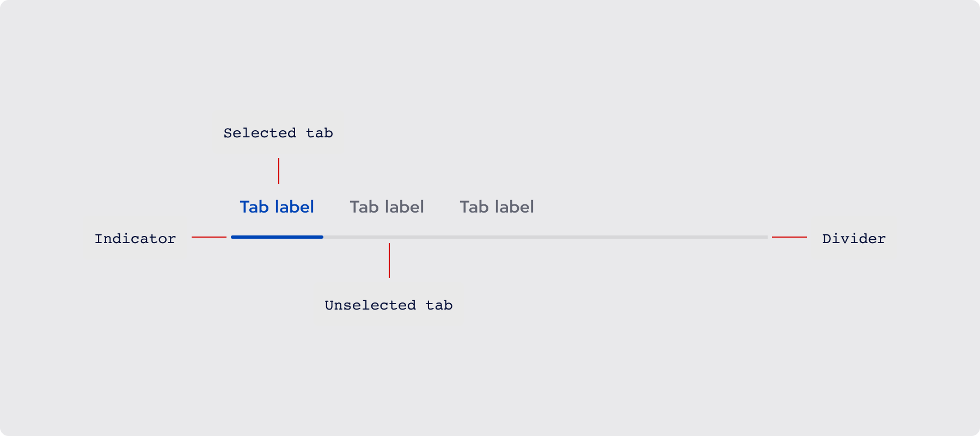
Task: Click the gray divider line under tabs
Action: (546, 237)
